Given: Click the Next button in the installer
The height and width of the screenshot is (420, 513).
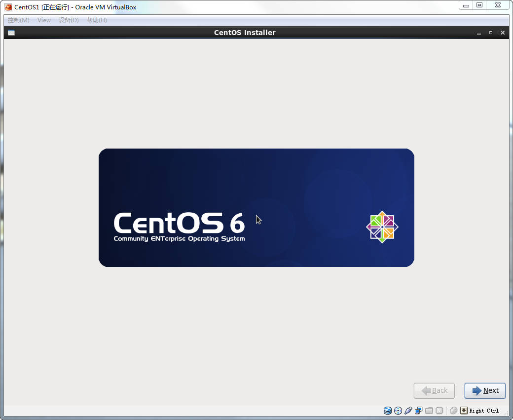Looking at the screenshot, I should point(485,390).
